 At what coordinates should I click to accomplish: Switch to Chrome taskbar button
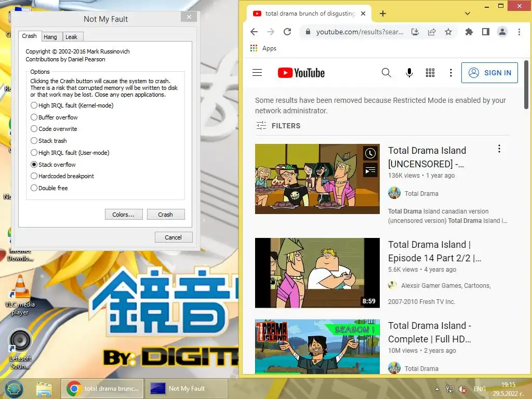pyautogui.click(x=102, y=389)
